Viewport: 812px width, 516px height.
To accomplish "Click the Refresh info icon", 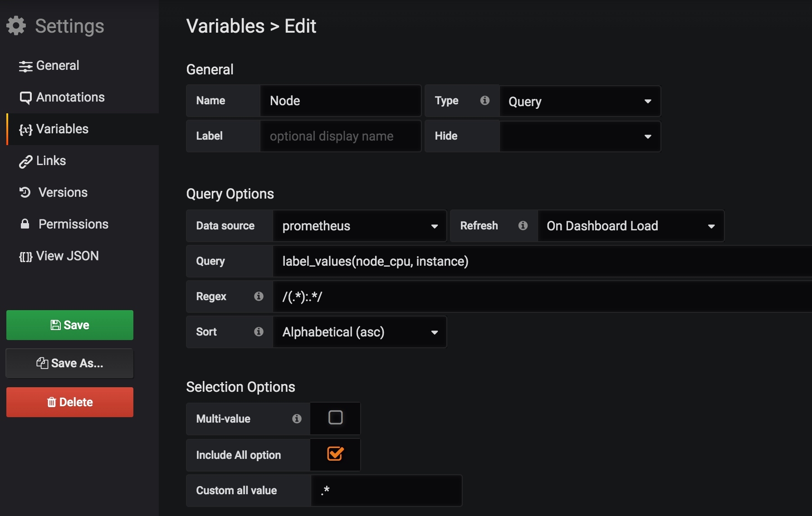I will point(523,225).
